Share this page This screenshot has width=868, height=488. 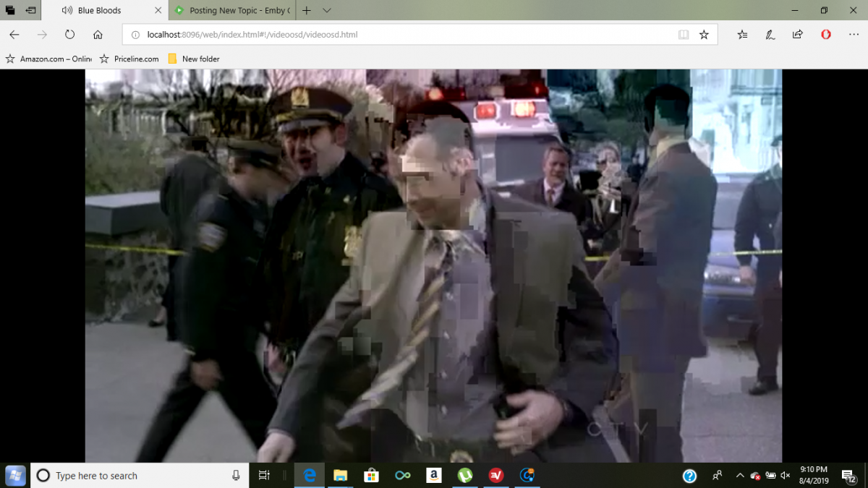click(798, 35)
